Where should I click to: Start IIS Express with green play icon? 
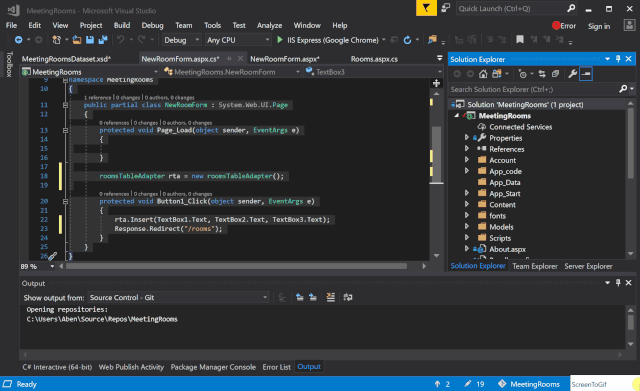click(x=280, y=40)
